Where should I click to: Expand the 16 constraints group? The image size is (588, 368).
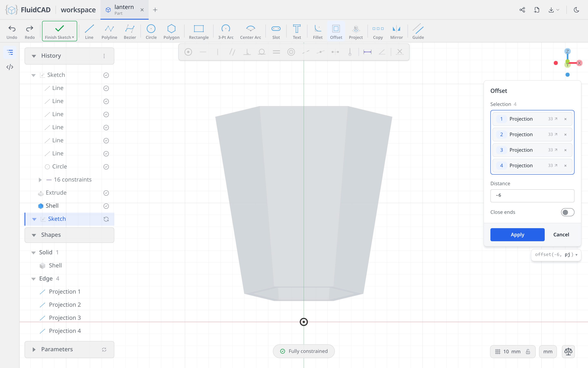pyautogui.click(x=40, y=180)
